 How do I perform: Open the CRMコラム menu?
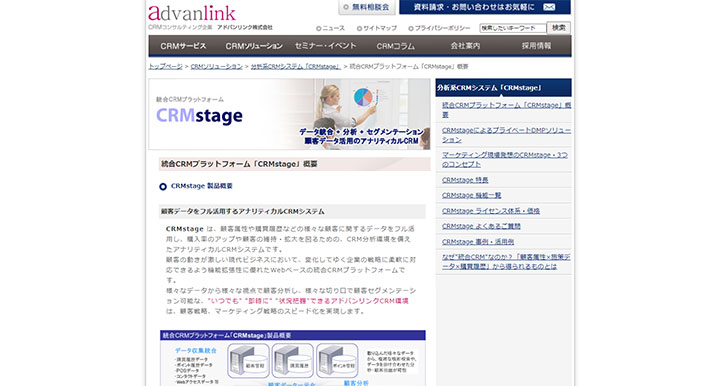[x=395, y=46]
